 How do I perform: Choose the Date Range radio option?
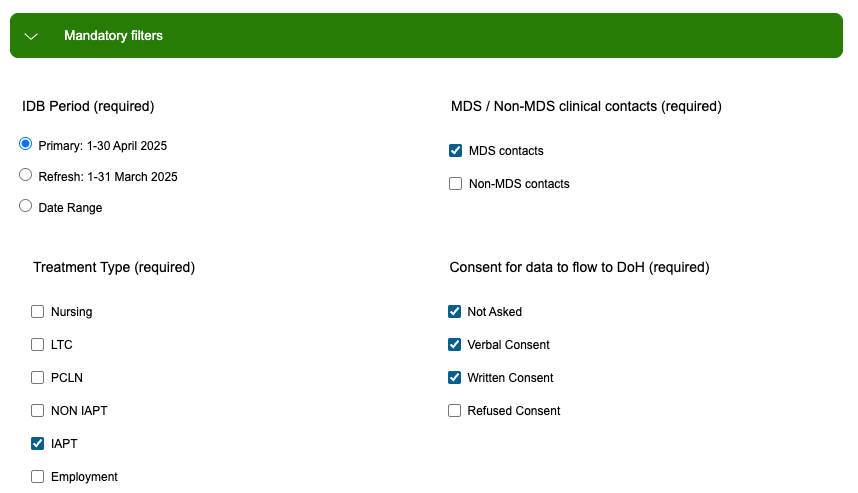26,207
